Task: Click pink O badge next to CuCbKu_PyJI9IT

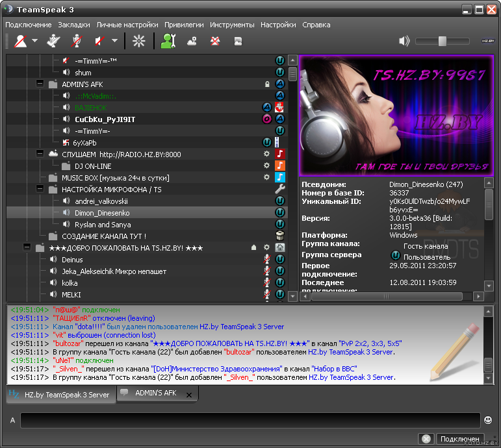Action: coord(267,119)
